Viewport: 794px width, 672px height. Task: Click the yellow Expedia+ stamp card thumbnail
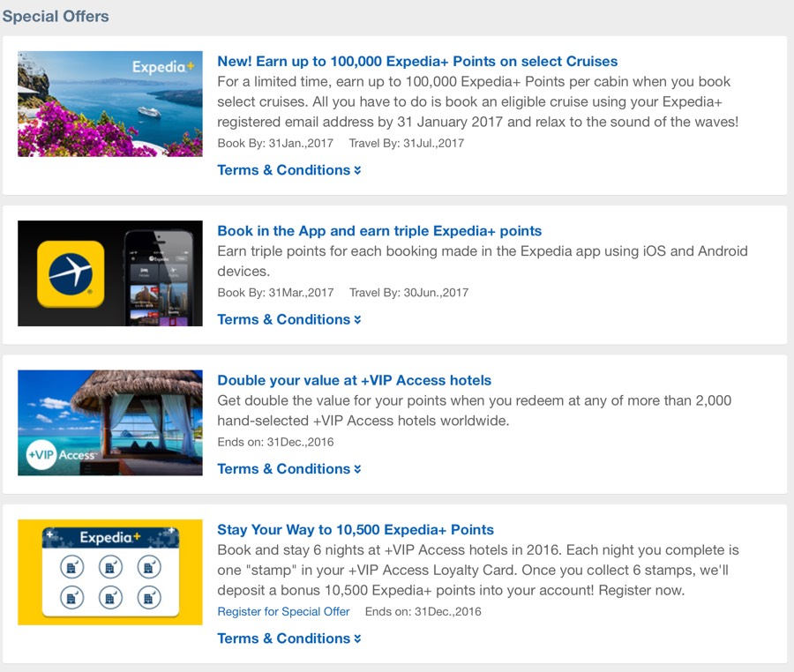pos(110,571)
